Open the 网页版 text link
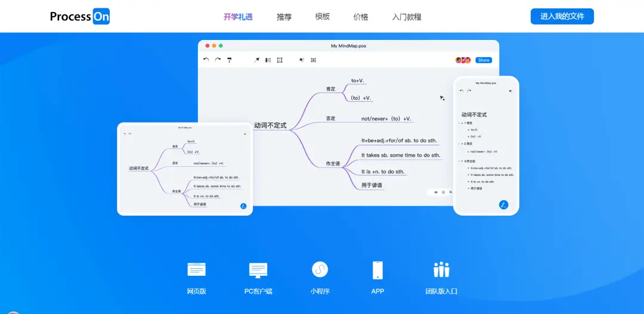Screen dimensions: 644x314 196,291
